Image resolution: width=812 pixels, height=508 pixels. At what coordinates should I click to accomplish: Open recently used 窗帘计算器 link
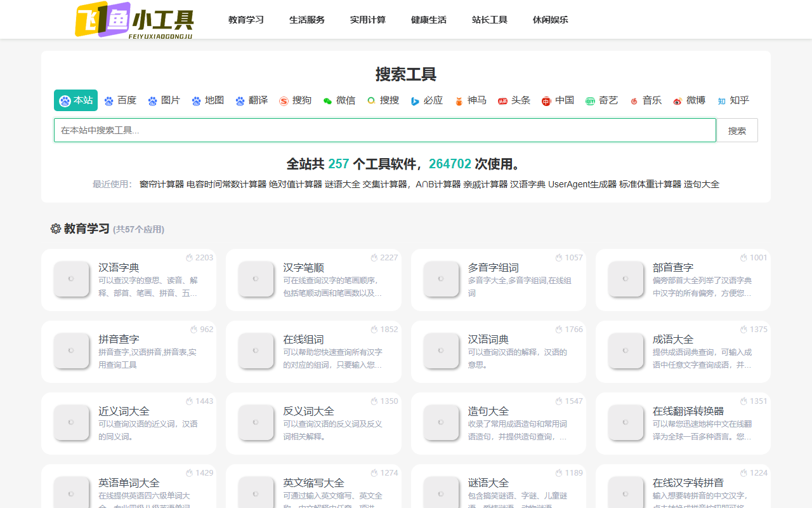point(162,184)
